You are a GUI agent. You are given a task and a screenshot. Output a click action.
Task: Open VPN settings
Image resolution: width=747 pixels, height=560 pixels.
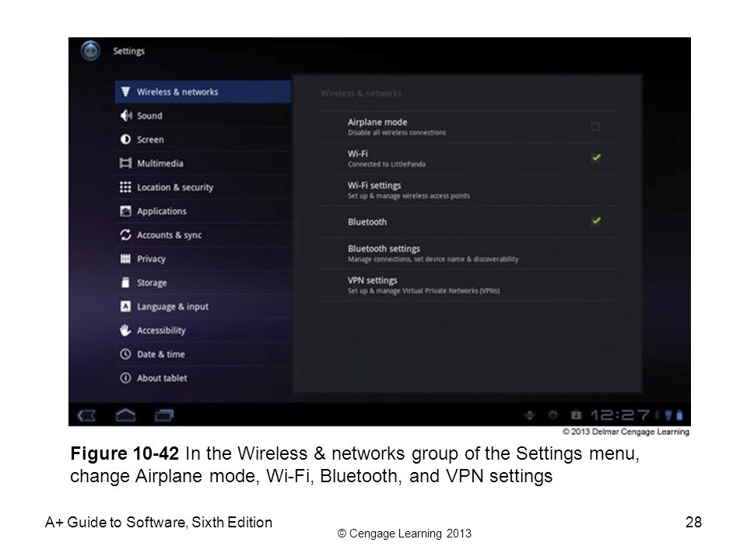(x=467, y=285)
